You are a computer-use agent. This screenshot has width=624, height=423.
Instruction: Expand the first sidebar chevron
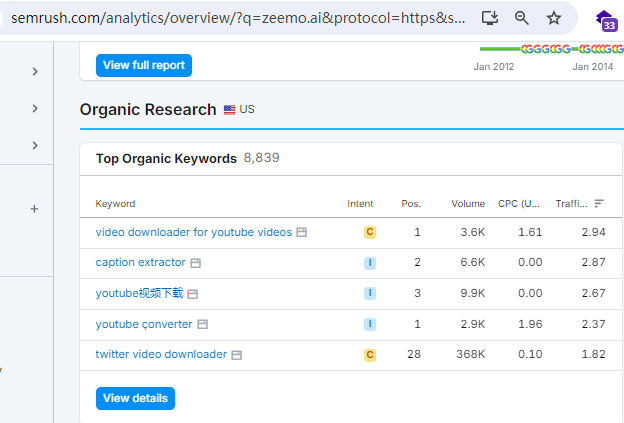[x=35, y=72]
